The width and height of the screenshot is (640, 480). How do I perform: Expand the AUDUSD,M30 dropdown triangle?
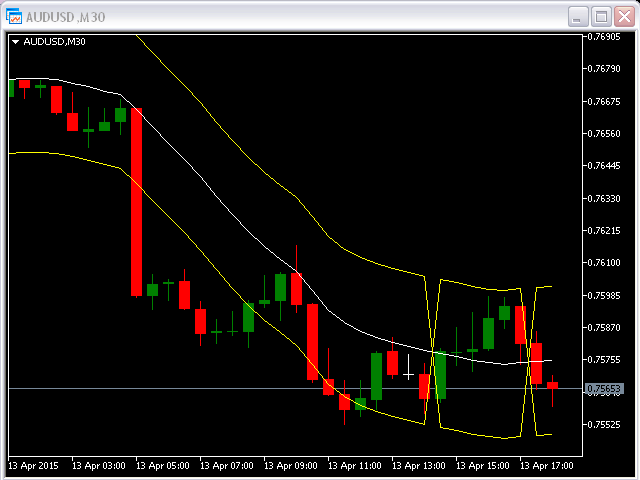16,42
